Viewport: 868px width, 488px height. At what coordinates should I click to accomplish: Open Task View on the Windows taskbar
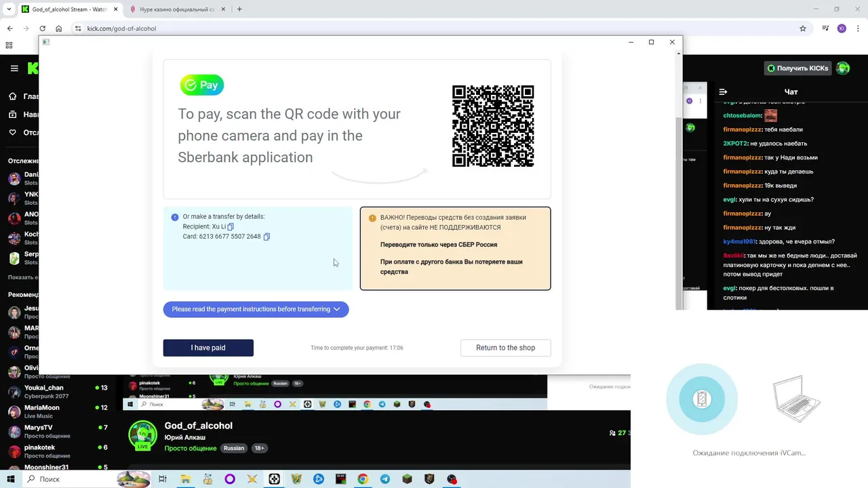coord(163,479)
